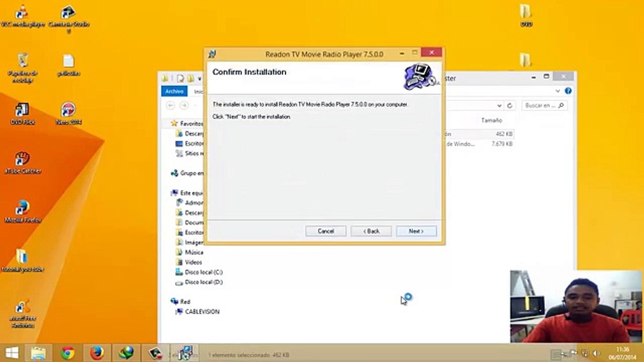Launch Google Chrome from the taskbar

[68, 353]
